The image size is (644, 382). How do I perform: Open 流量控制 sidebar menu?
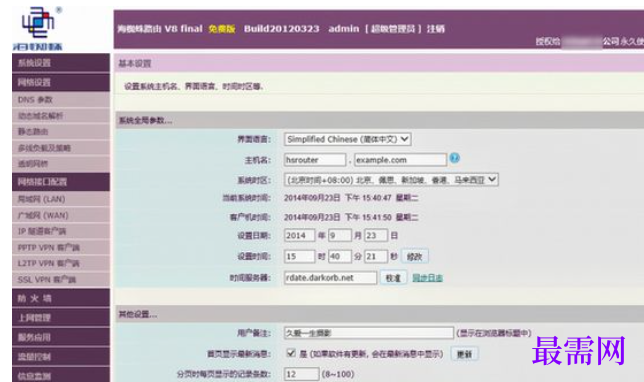61,357
